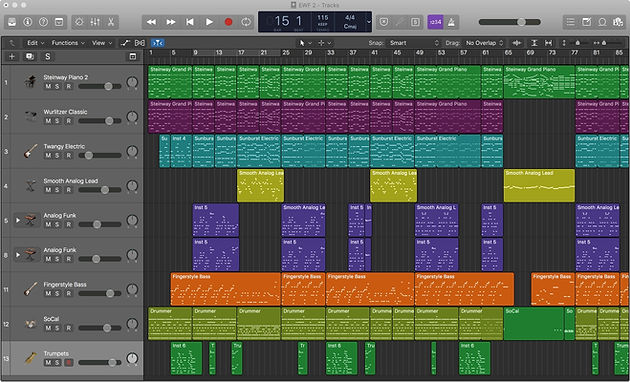Open the View menu in Tracks area

coord(102,43)
